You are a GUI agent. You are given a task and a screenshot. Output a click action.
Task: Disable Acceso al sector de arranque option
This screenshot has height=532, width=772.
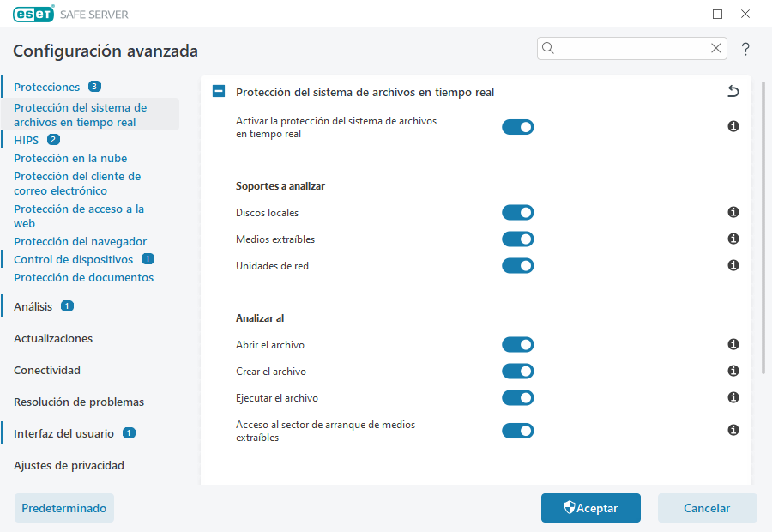point(518,430)
